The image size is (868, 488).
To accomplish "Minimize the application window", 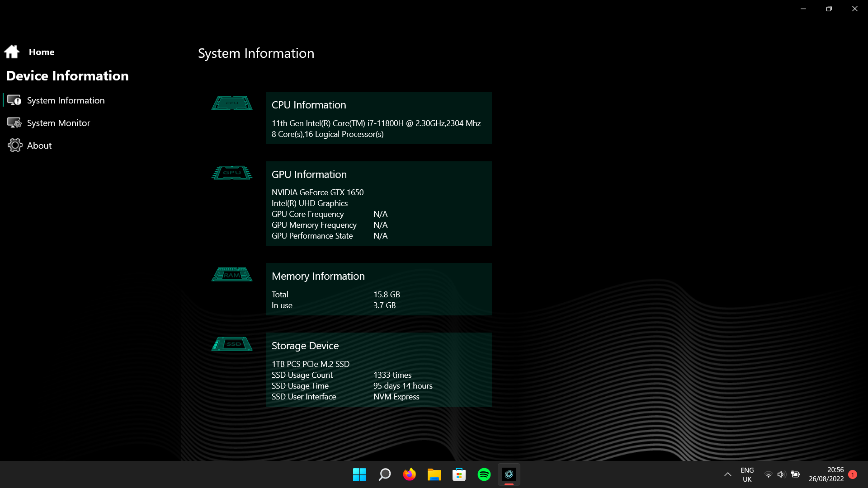I will click(x=803, y=9).
